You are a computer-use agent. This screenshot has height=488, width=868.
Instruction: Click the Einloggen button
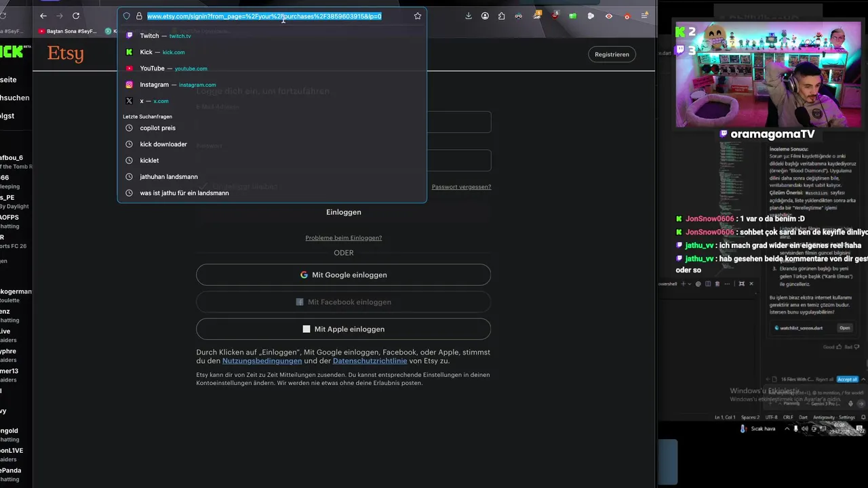coord(343,212)
